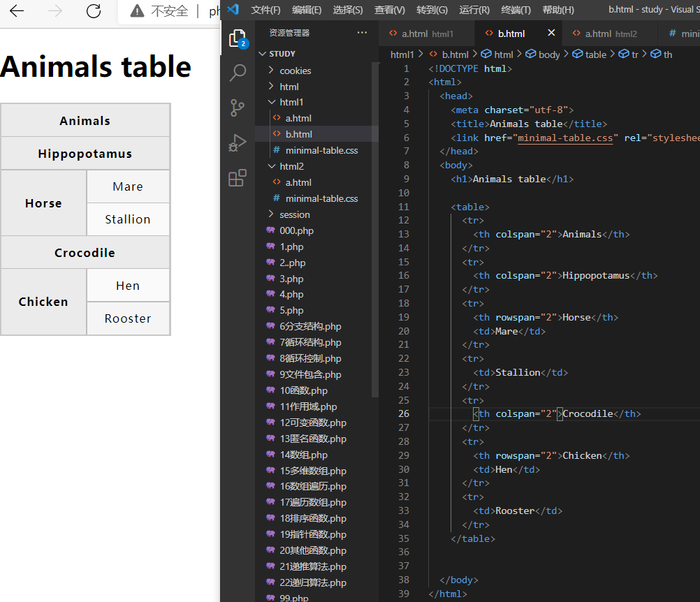Open the 转到(G) menu
The image size is (700, 602).
click(432, 10)
